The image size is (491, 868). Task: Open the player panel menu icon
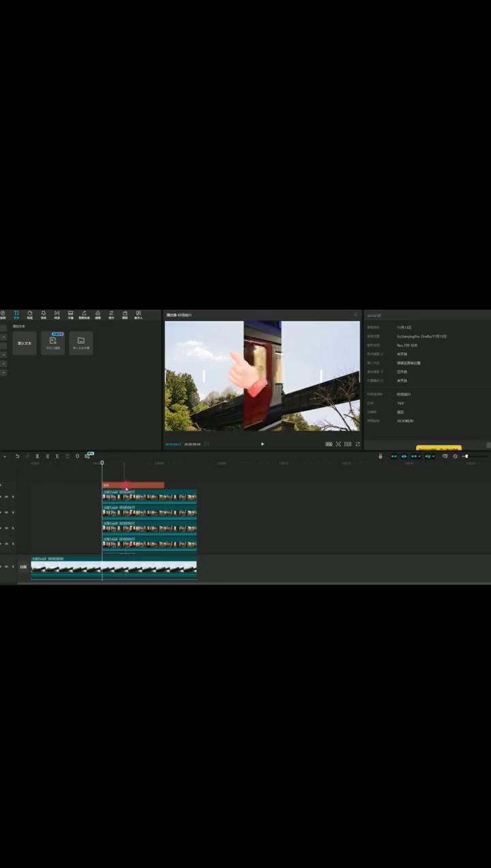pos(355,315)
